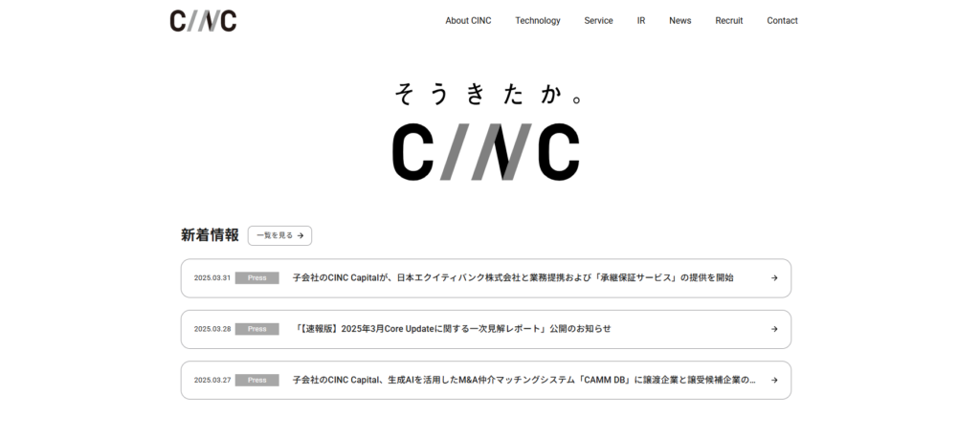Image resolution: width=980 pixels, height=439 pixels.
Task: Click the arrow on the 2025.03.28 news row
Action: [x=773, y=329]
